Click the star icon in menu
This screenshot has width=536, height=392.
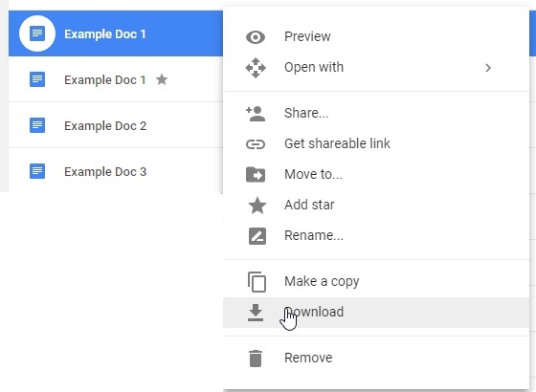[257, 206]
